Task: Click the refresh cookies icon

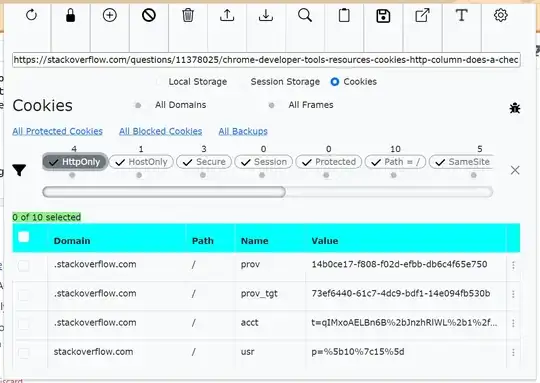Action: click(x=31, y=15)
